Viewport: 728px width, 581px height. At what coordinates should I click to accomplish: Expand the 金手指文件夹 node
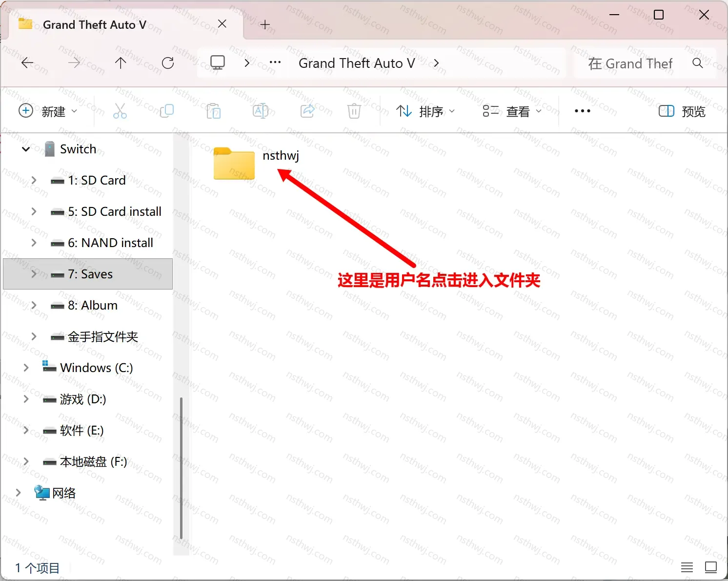34,336
